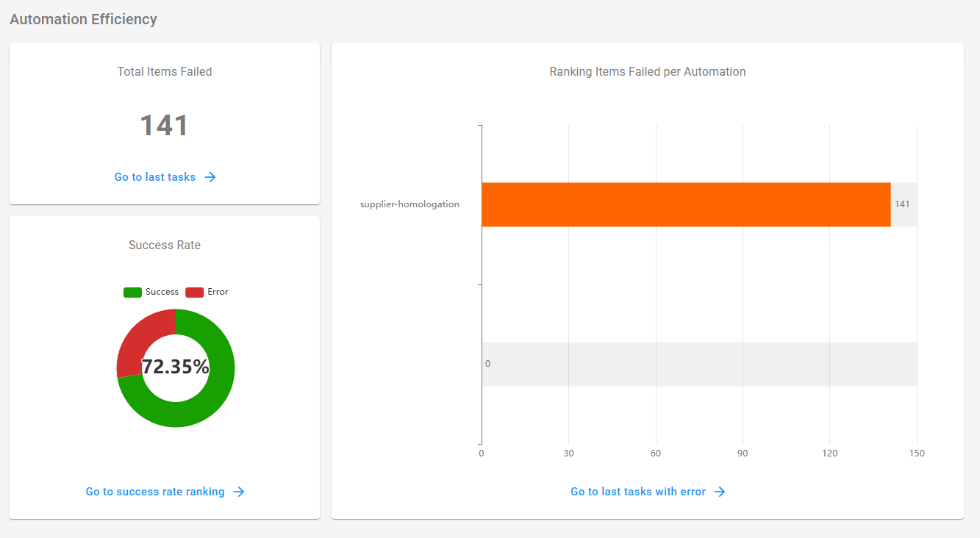
Task: Click the "Success Rate" card title
Action: pos(165,245)
